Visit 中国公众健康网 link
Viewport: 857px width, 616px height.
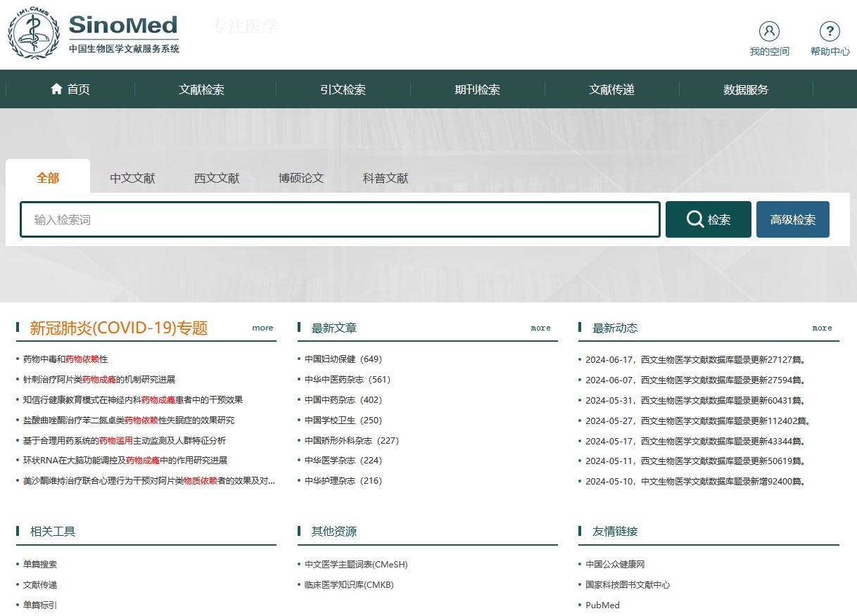[615, 564]
